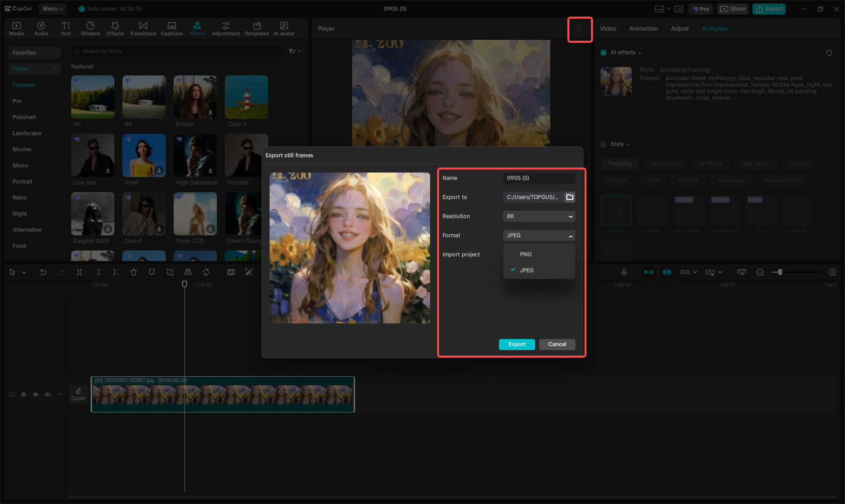845x504 pixels.
Task: Click the timeline zoom slider
Action: pos(780,272)
